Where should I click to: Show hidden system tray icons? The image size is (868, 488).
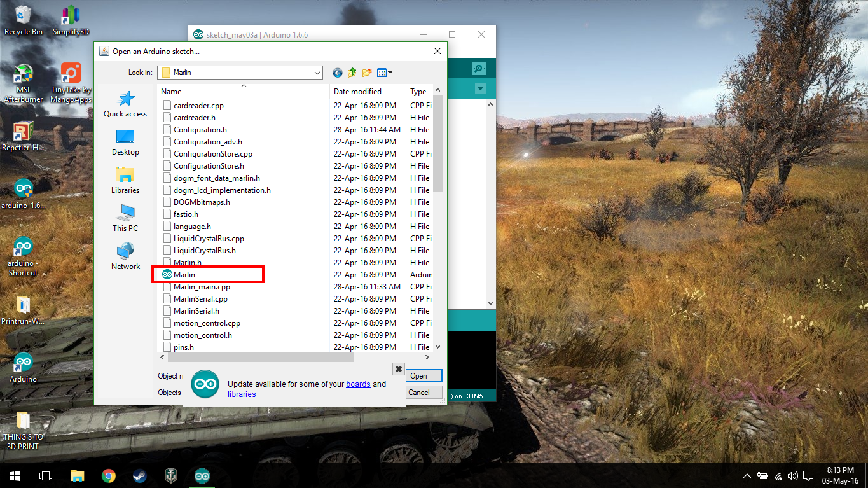pyautogui.click(x=747, y=476)
